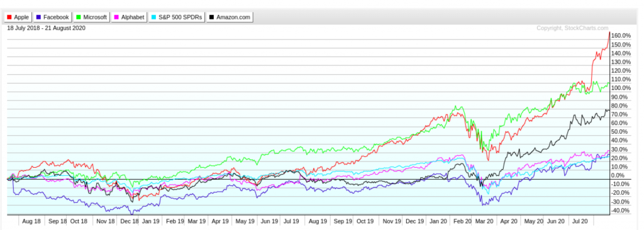644x230 pixels.
Task: Click the 110.0% y-axis value
Action: (621, 79)
